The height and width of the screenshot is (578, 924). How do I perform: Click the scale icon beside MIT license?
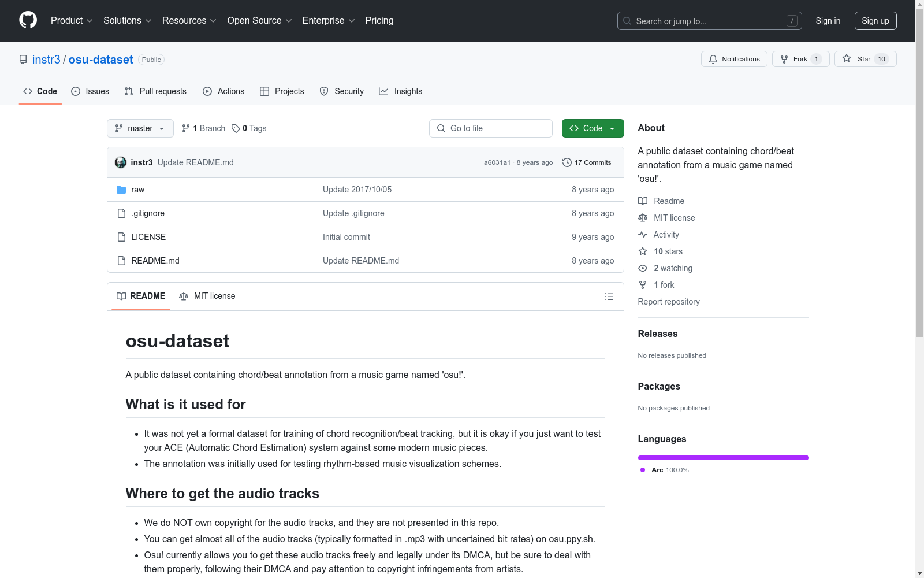[643, 218]
